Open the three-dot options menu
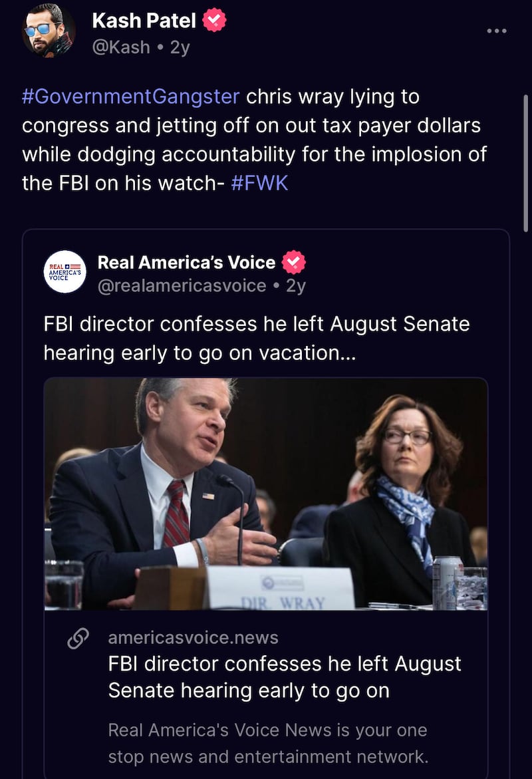The height and width of the screenshot is (779, 532). coord(497,30)
